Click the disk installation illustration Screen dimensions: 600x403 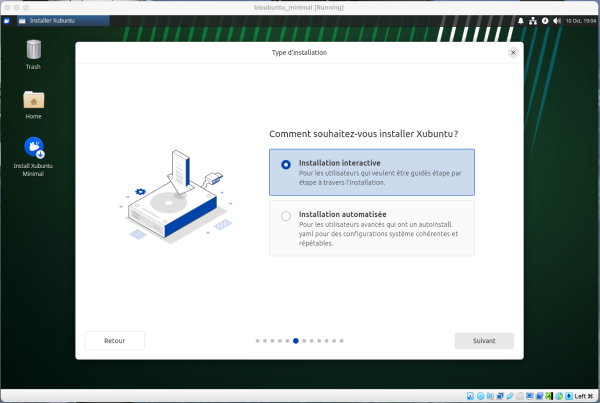176,195
